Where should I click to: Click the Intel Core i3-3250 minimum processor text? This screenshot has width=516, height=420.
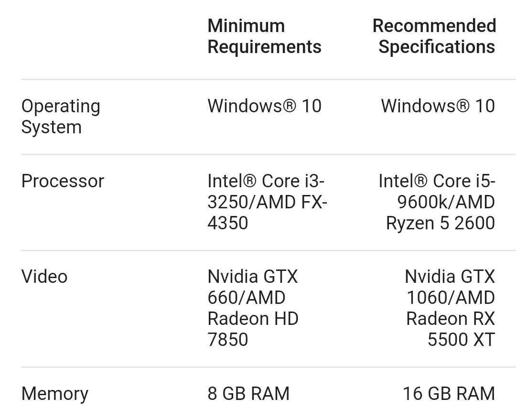point(266,191)
